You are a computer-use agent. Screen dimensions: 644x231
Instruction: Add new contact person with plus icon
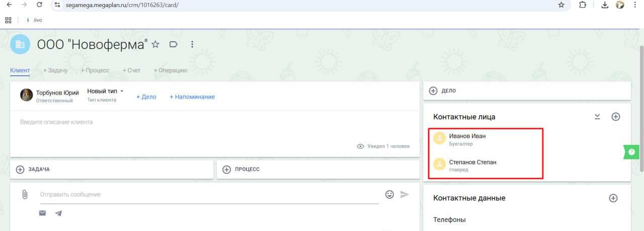click(x=615, y=117)
